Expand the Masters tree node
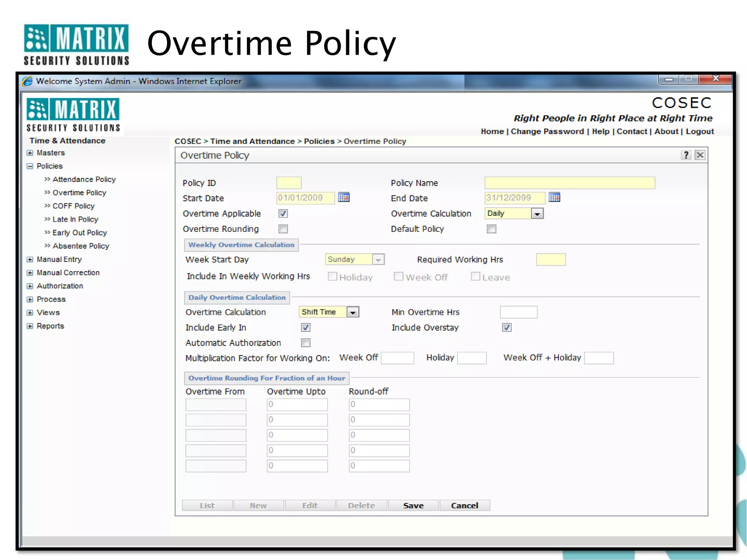 pyautogui.click(x=30, y=153)
